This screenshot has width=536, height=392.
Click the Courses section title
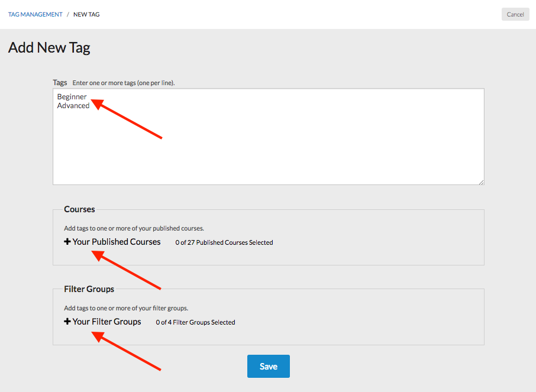[x=79, y=209]
